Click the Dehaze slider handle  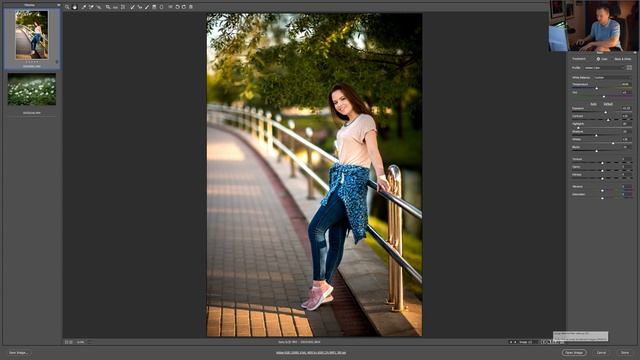click(x=602, y=178)
